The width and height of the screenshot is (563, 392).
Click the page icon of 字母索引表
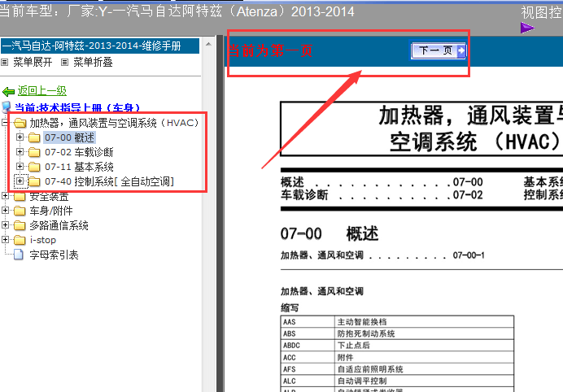point(19,255)
